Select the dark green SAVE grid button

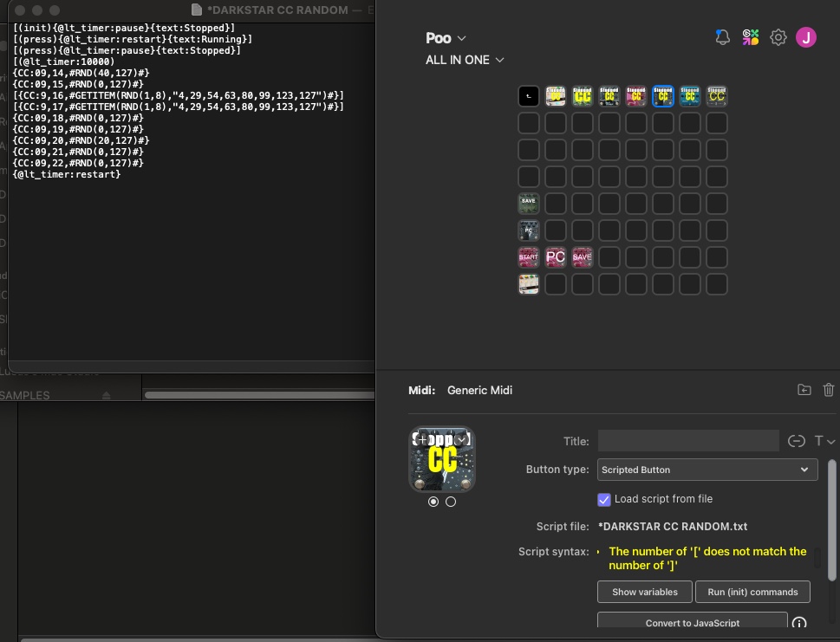coord(528,204)
